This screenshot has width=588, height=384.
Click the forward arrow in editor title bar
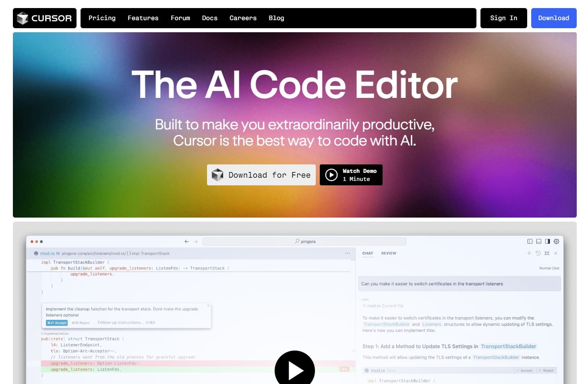pyautogui.click(x=196, y=241)
